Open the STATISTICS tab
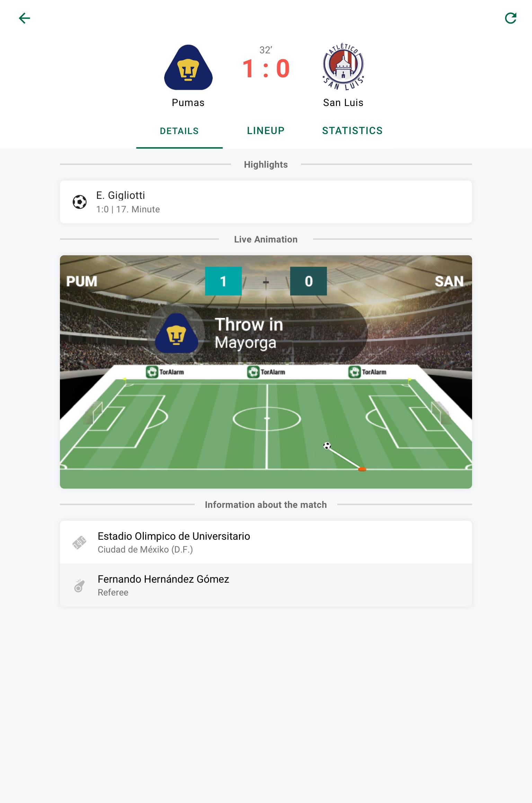This screenshot has height=803, width=532. coord(352,131)
